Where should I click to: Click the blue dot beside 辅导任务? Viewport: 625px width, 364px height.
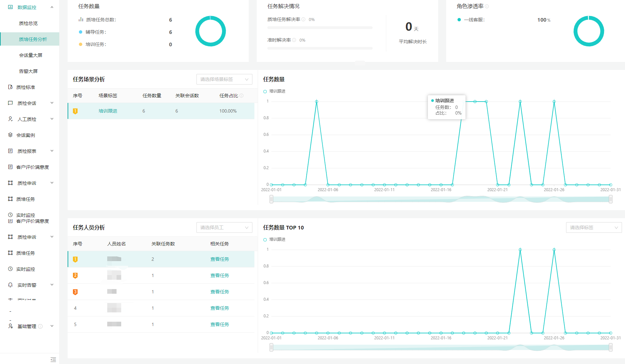[81, 32]
